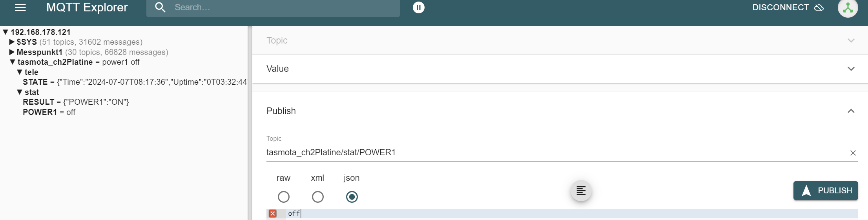Collapse the stat subtopic
868x220 pixels.
coord(20,92)
